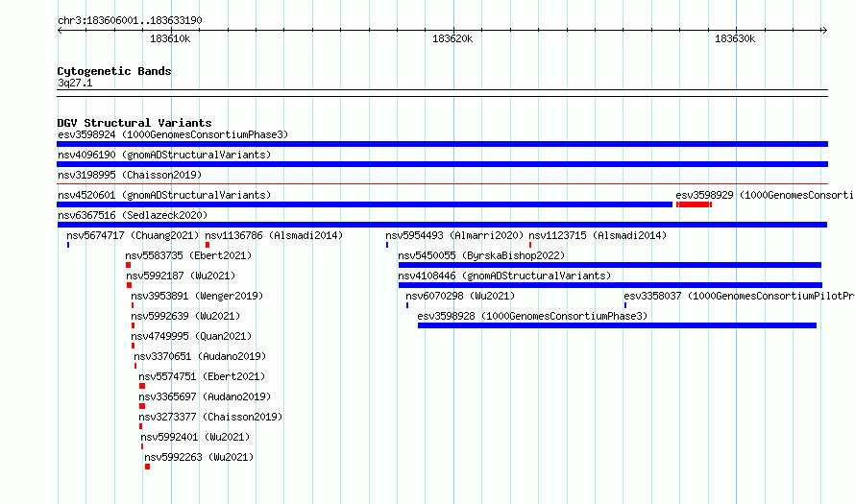
Task: Click the blue bar under esv3598928
Action: coord(618,325)
